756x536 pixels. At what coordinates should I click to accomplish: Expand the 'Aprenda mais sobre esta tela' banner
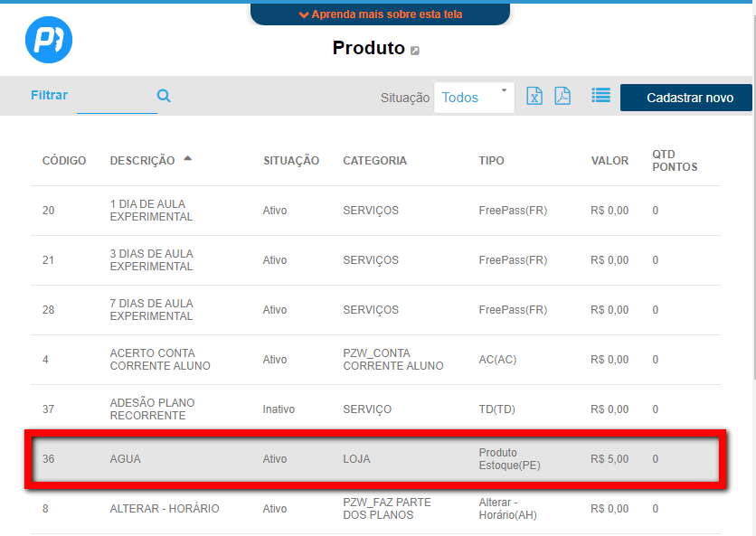pos(380,14)
